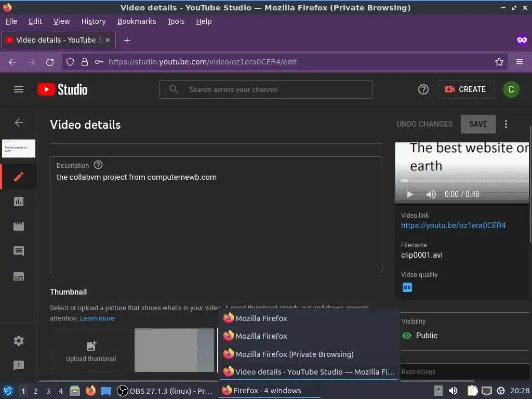Screen dimensions: 532x399
Task: Click the 20:28 taskbar clock
Action: click(520, 391)
